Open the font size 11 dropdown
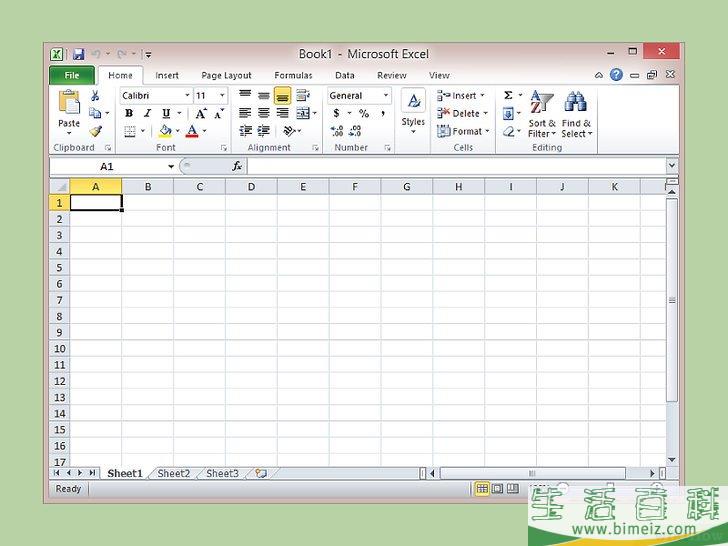Screen dimensions: 728x546 pyautogui.click(x=222, y=96)
